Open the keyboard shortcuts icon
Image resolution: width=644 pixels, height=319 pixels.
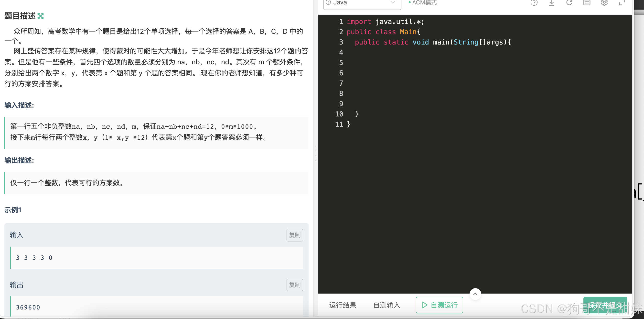point(587,3)
